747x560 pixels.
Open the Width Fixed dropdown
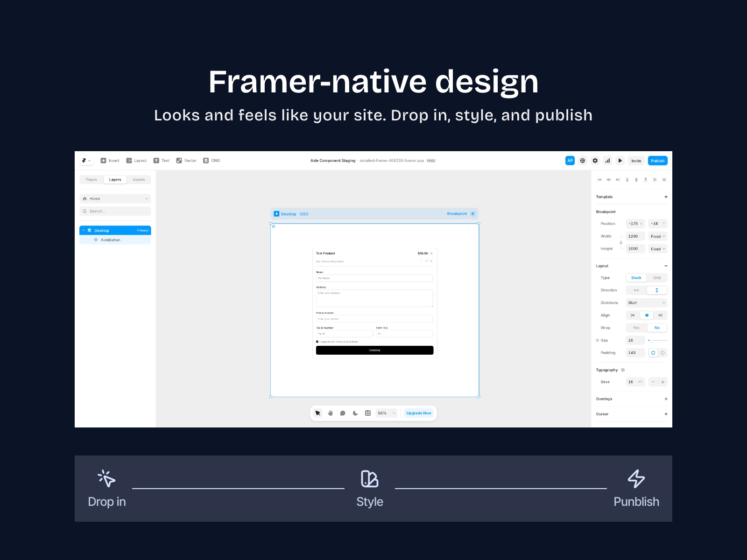pyautogui.click(x=657, y=236)
